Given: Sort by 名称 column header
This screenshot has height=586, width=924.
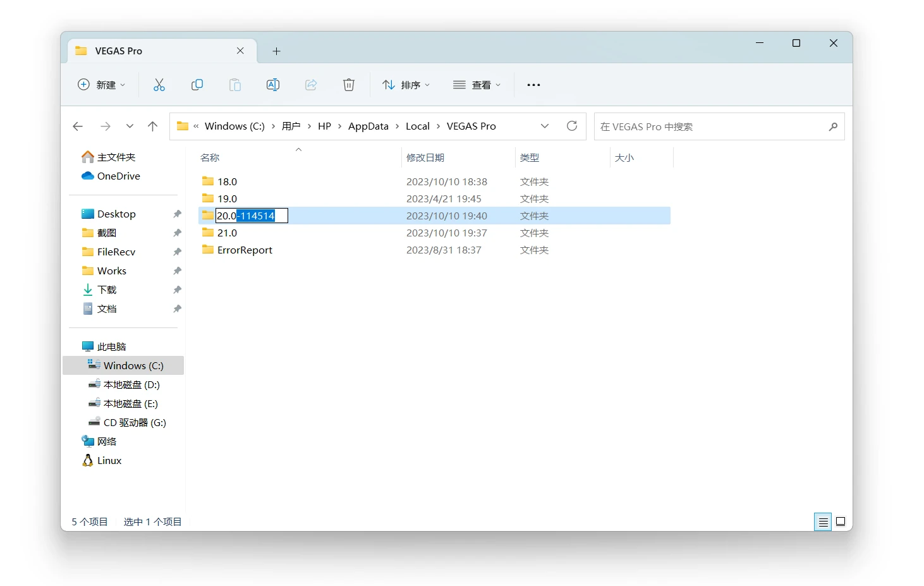Looking at the screenshot, I should tap(210, 158).
